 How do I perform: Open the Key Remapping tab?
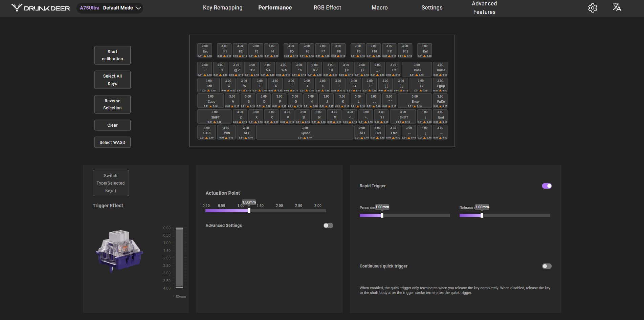click(x=223, y=8)
